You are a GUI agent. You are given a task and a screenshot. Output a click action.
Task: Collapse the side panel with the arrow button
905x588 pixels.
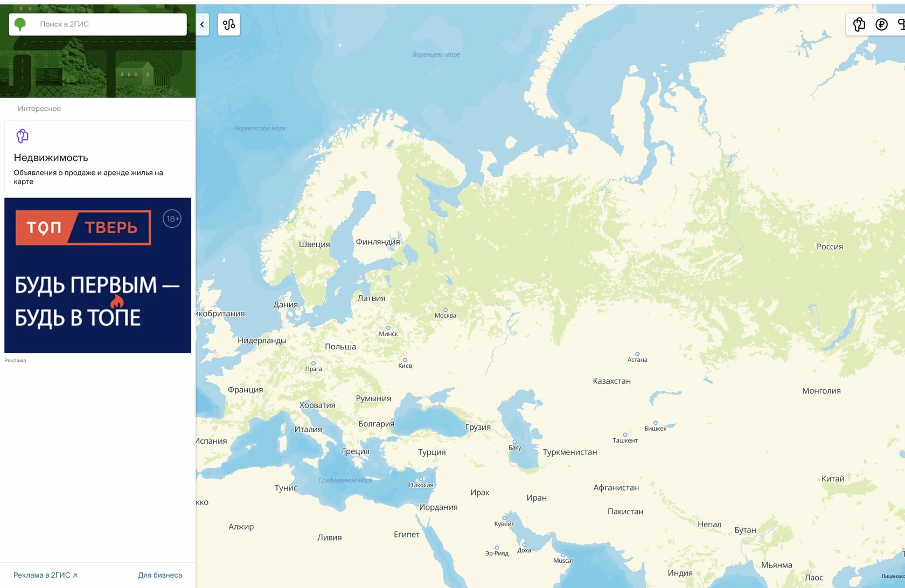[x=202, y=24]
